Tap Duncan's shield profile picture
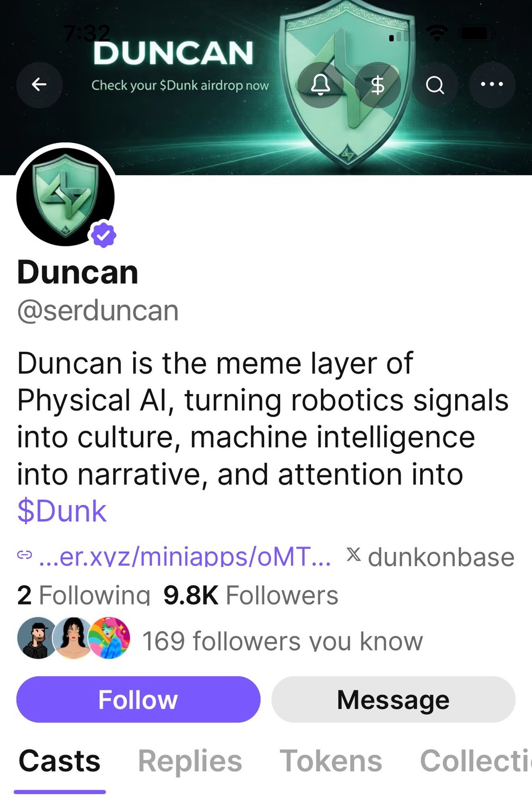Screen dimensions: 532x805 66,196
